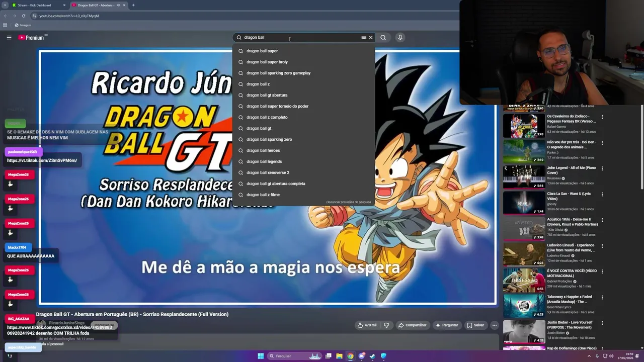This screenshot has width=644, height=362.
Task: View site information icon in address bar
Action: pos(35,16)
